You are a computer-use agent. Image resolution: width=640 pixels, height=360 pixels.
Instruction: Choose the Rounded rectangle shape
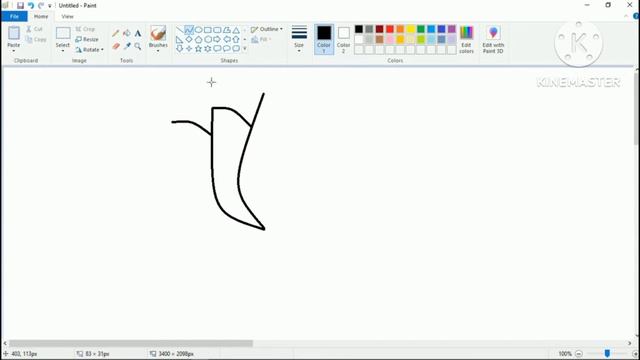tap(217, 30)
